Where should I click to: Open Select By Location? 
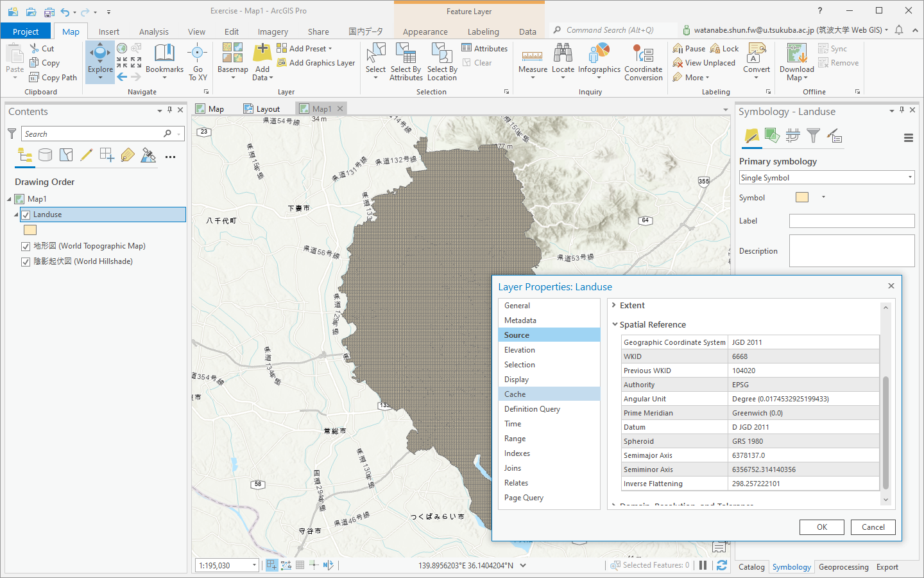tap(442, 62)
